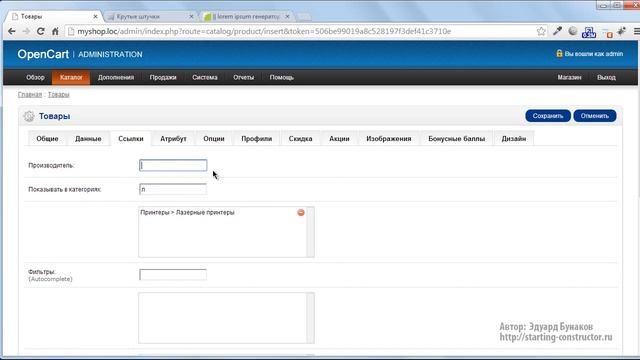
Task: Click Выход to log out
Action: coord(606,78)
